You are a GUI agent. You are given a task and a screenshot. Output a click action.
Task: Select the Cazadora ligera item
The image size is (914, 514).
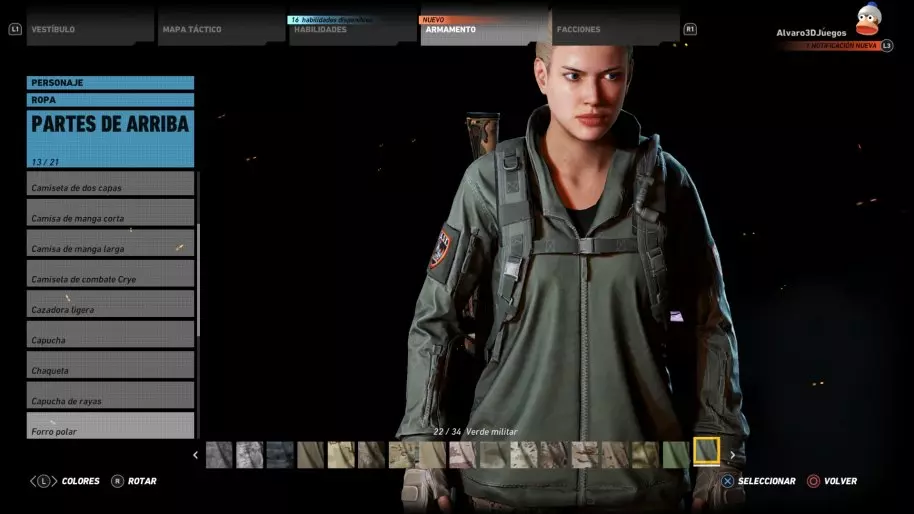click(x=110, y=305)
